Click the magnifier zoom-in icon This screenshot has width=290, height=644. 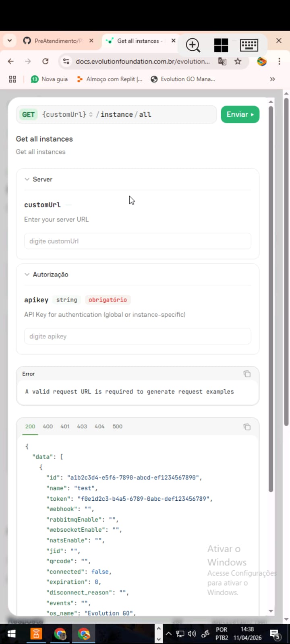193,45
